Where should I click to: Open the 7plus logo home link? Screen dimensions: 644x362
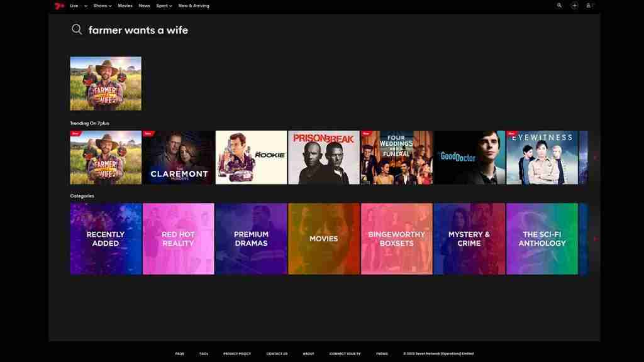click(x=60, y=6)
